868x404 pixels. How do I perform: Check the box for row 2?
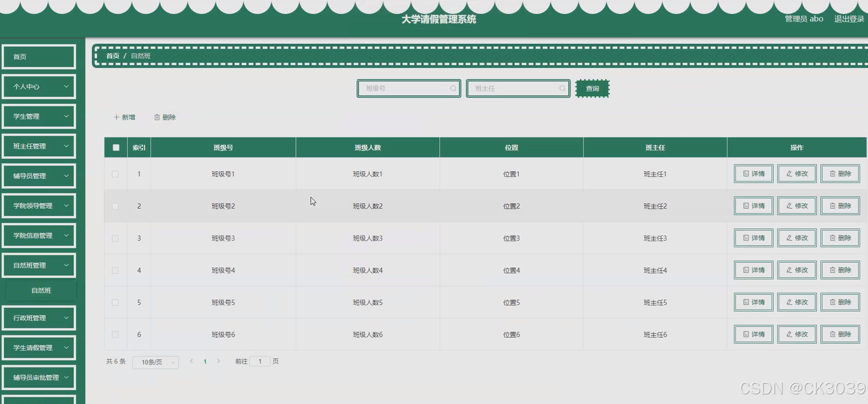115,206
